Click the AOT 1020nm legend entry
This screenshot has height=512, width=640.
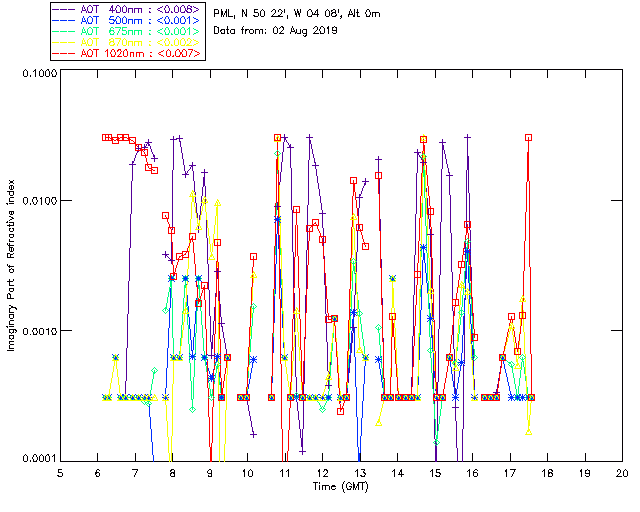click(x=127, y=53)
